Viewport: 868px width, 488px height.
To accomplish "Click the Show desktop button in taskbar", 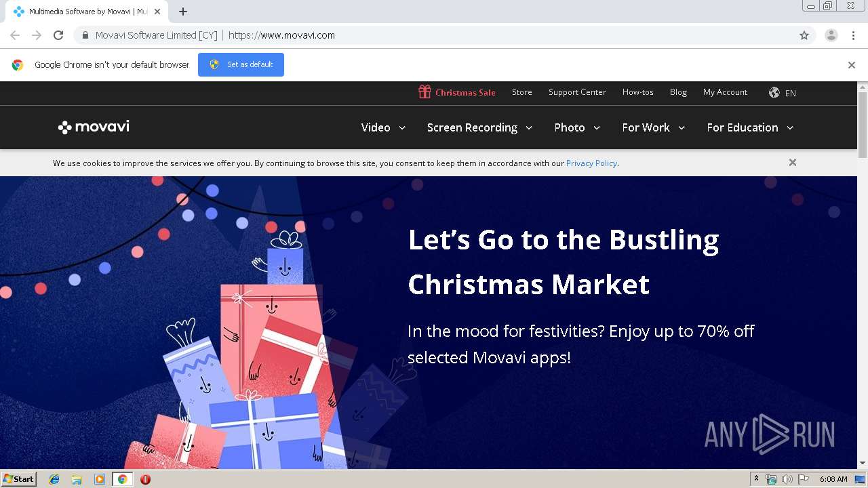I will [861, 479].
